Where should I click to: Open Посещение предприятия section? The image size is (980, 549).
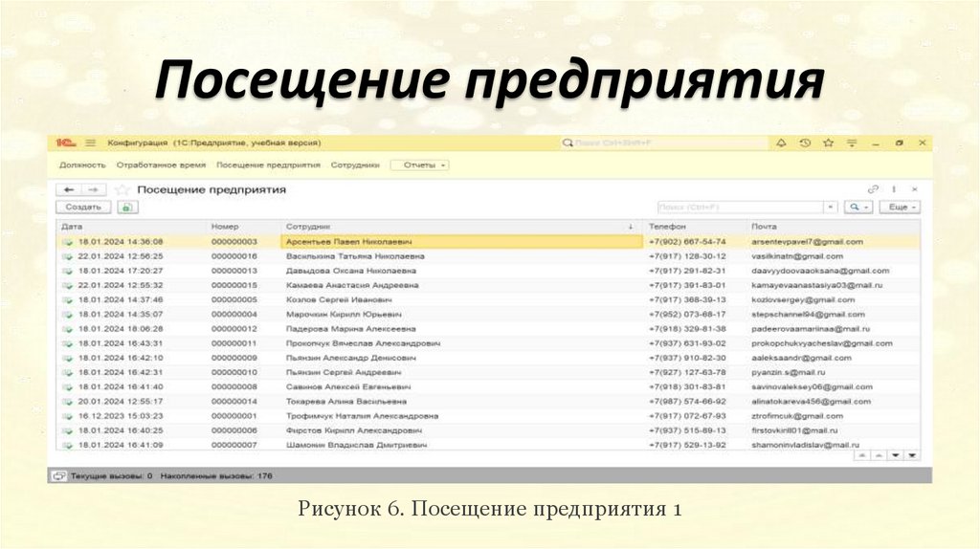point(268,165)
